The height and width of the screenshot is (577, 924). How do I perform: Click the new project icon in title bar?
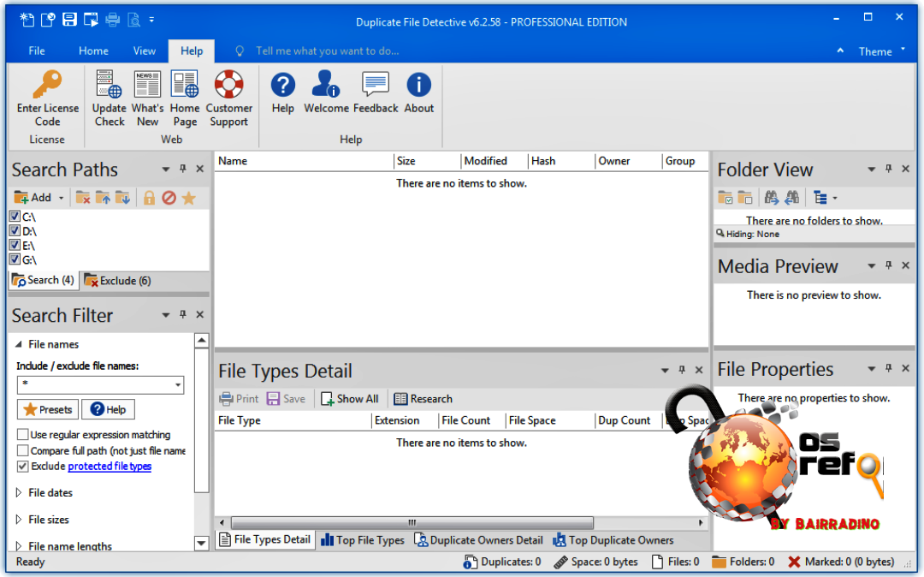click(27, 20)
